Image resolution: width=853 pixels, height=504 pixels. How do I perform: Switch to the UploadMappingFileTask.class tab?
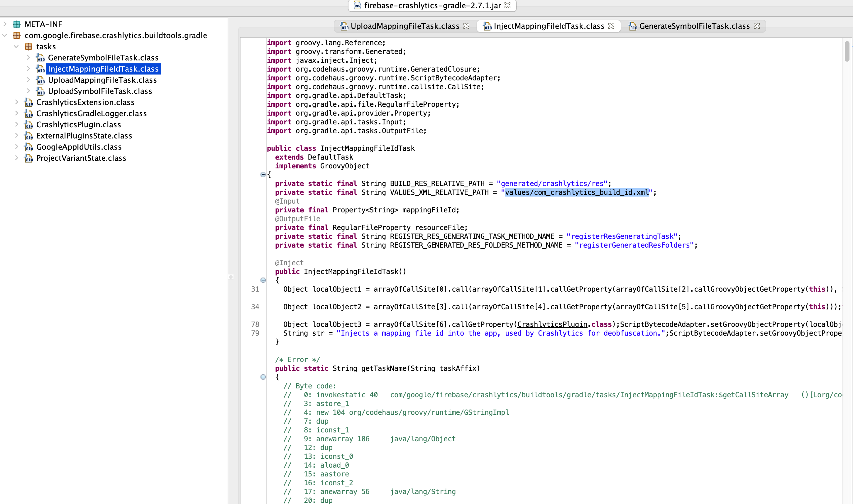pyautogui.click(x=405, y=26)
